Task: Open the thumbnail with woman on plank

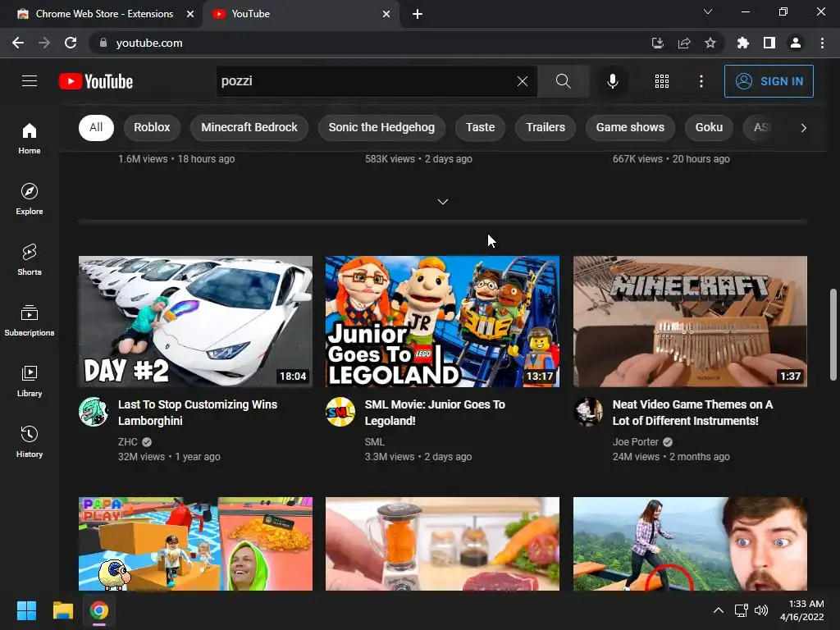Action: tap(690, 544)
